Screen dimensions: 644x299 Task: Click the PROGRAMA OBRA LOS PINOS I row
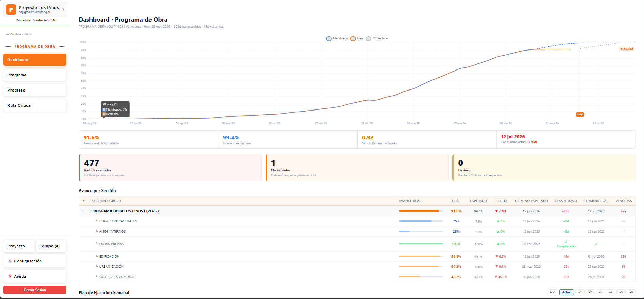(357, 211)
